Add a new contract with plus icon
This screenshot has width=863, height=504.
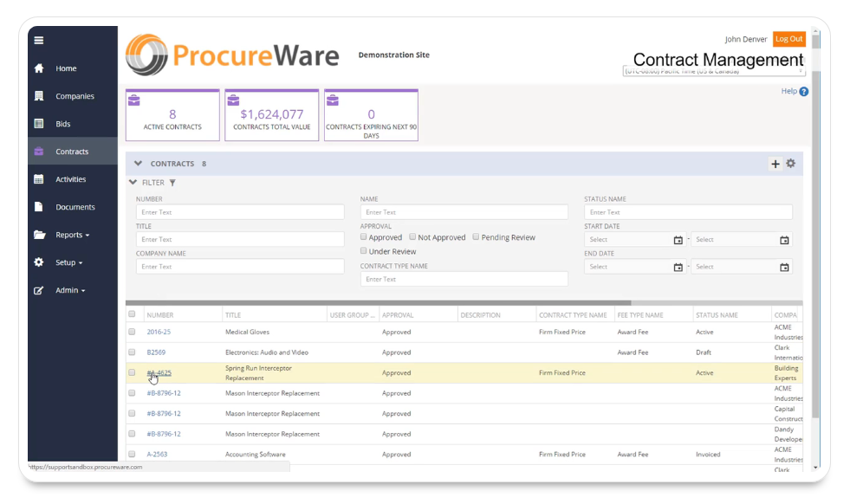pyautogui.click(x=775, y=164)
